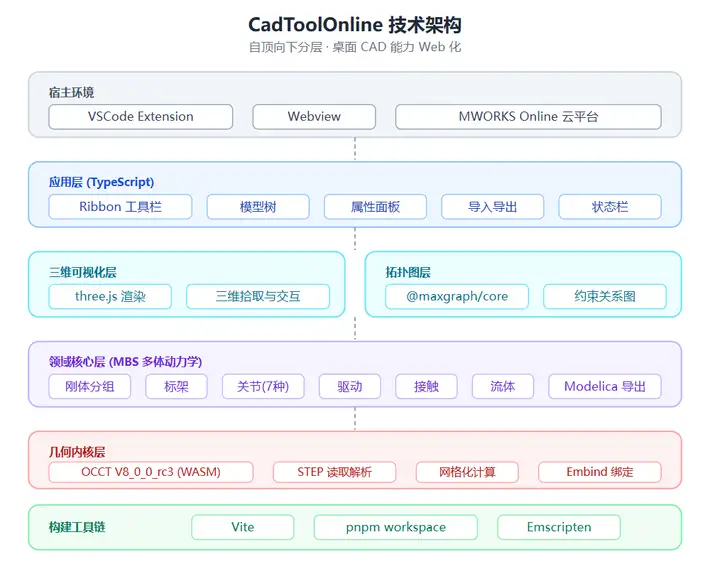Select OCCT V8_0_0_rc3 (WASM) box

[x=151, y=472]
